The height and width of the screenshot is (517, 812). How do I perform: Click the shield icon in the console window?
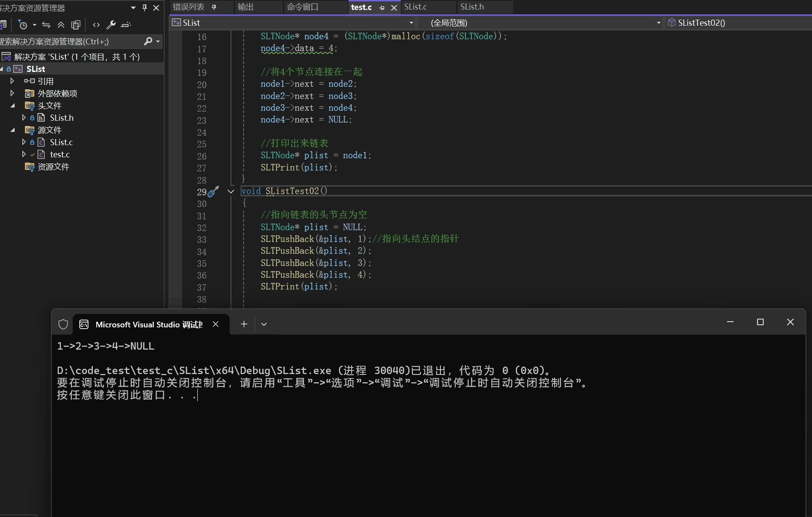(x=63, y=324)
